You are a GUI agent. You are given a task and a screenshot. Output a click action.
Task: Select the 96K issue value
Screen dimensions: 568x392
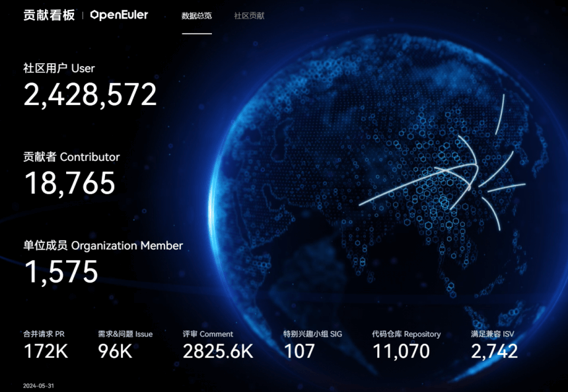tap(115, 352)
